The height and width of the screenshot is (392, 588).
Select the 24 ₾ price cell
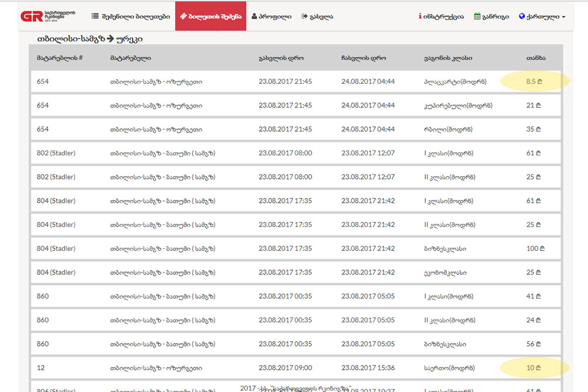tap(534, 320)
